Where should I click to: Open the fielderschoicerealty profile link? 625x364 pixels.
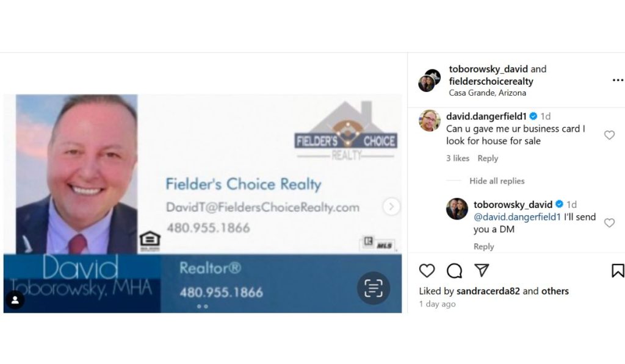[x=491, y=81]
